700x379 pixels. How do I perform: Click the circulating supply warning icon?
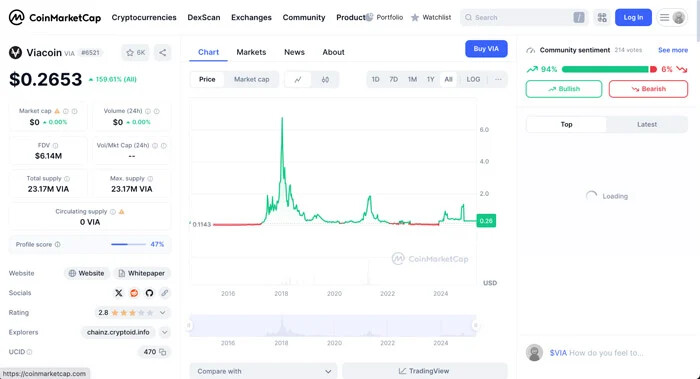coord(121,212)
